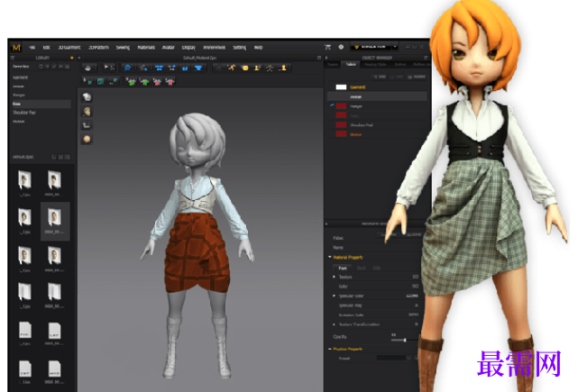
Task: Switch to the Side material tab
Action: click(376, 268)
